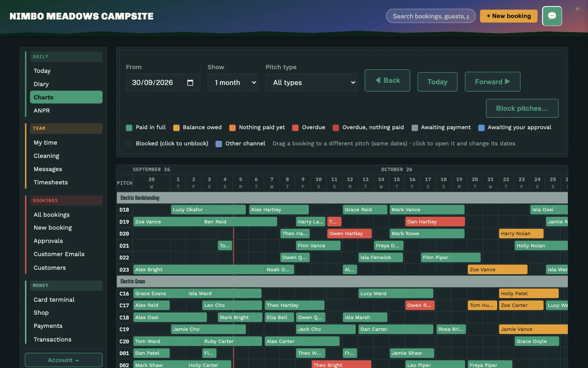This screenshot has width=588, height=368.
Task: Click the From date field
Action: click(163, 82)
